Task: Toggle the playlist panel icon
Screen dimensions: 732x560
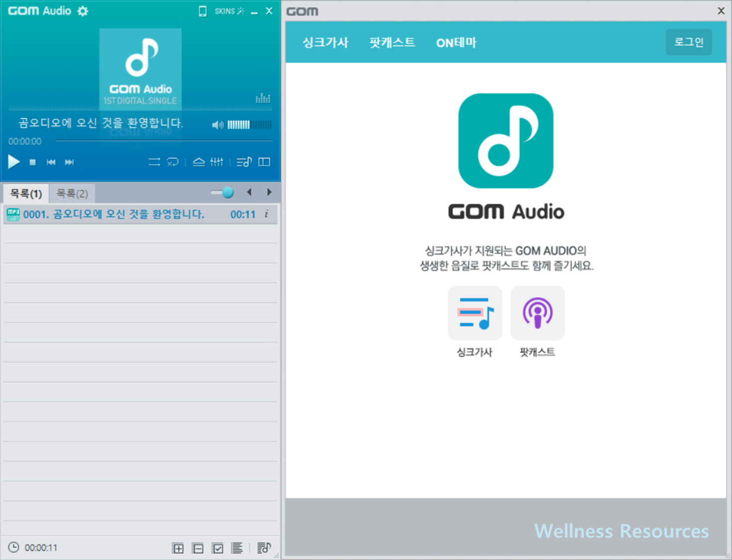Action: tap(244, 162)
